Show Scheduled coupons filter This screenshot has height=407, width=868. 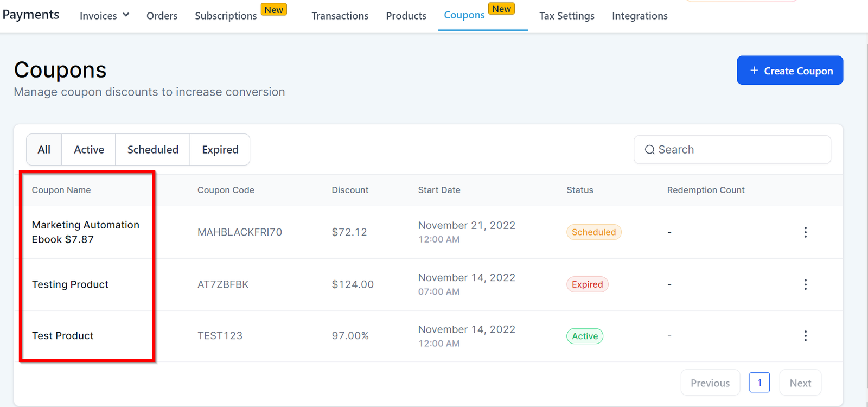[x=152, y=150]
